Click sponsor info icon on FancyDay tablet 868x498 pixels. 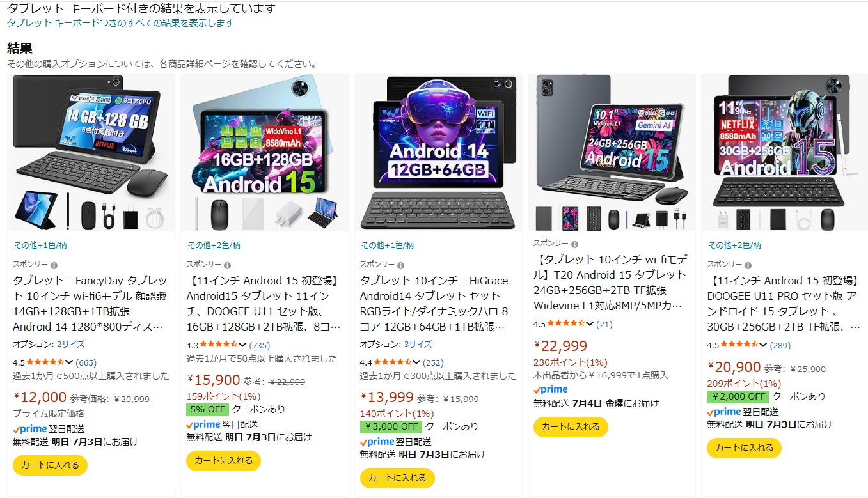54,265
